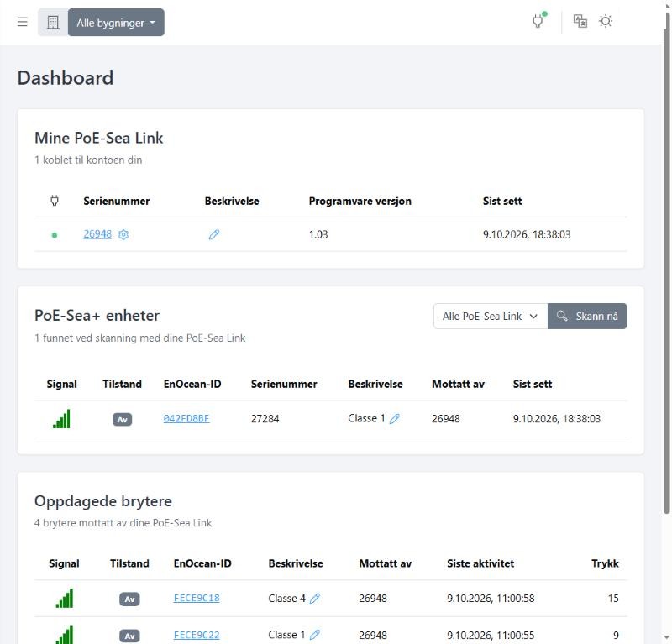672x644 pixels.
Task: Open the Alle PoE-Sea Link selector
Action: pos(491,317)
